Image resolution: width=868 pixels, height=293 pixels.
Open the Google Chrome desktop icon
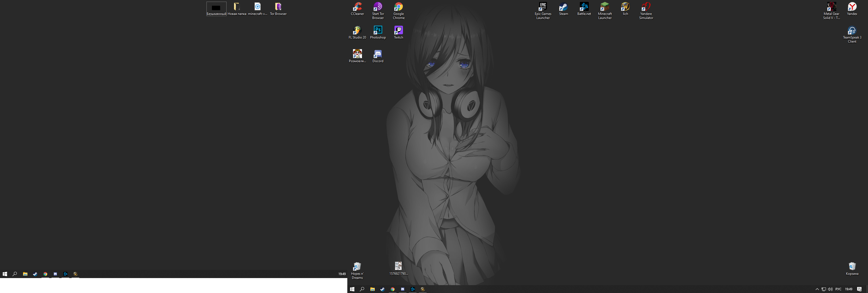[398, 11]
